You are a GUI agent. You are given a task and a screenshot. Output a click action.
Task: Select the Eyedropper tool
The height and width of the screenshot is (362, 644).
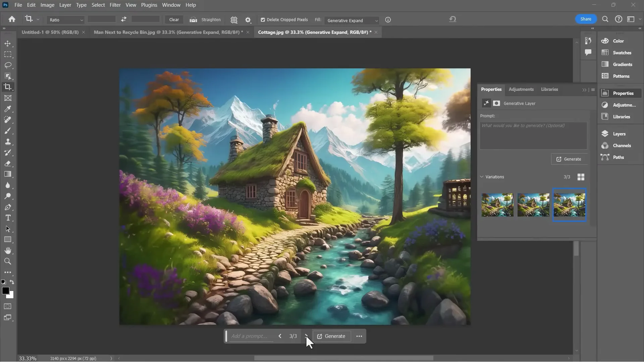8,109
